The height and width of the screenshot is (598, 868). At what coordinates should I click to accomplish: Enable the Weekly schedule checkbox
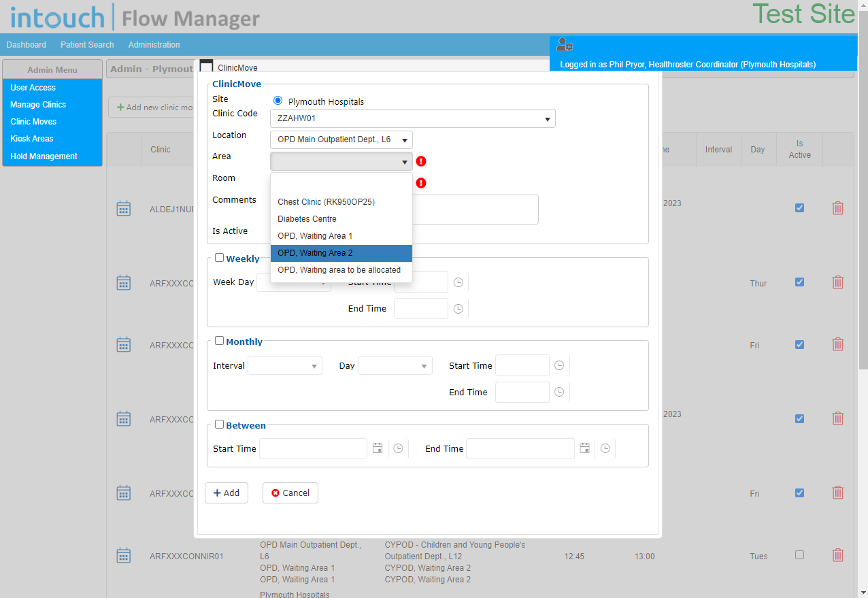pos(219,258)
